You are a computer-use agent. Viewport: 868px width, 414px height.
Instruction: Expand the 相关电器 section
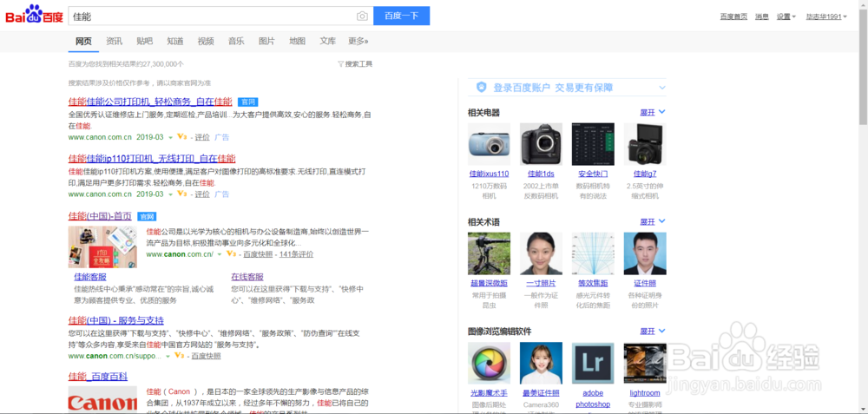[653, 112]
